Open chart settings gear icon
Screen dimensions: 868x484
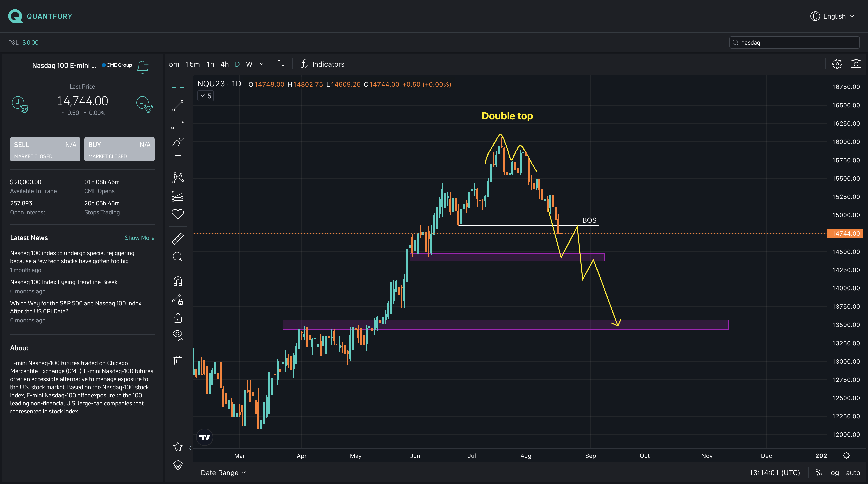coord(837,64)
